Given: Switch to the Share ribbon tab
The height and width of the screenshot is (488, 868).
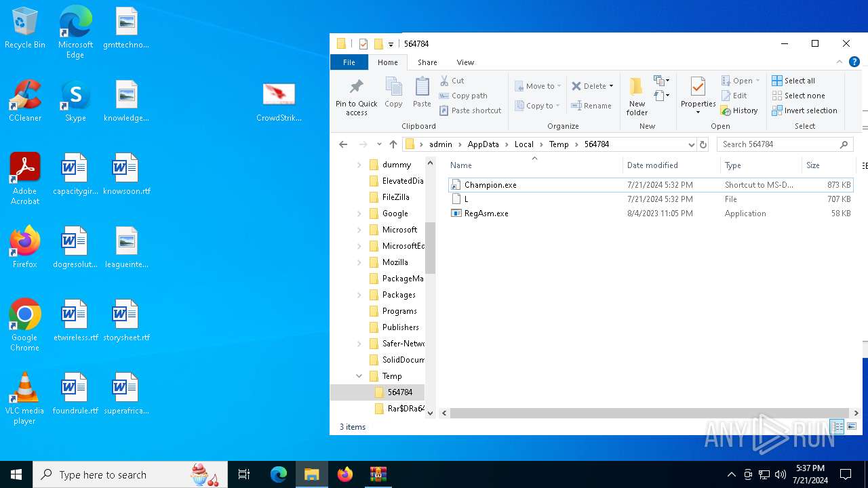Looking at the screenshot, I should click(427, 62).
